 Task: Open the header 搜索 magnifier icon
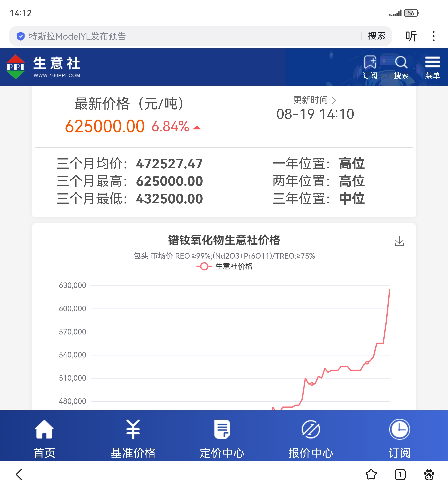401,67
